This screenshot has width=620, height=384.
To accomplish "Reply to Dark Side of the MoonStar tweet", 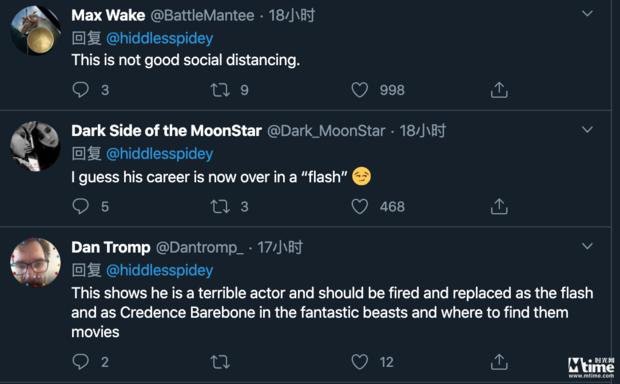I will pos(81,206).
